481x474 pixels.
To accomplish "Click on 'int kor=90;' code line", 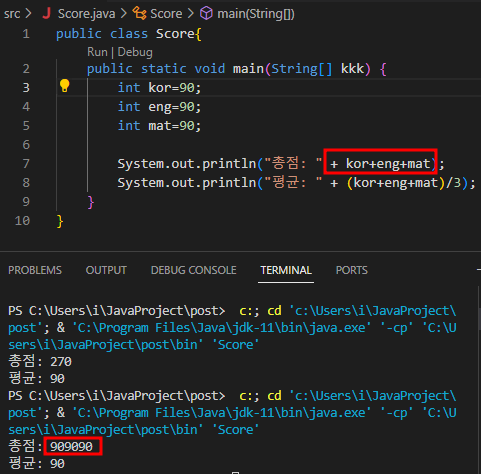I will 159,88.
